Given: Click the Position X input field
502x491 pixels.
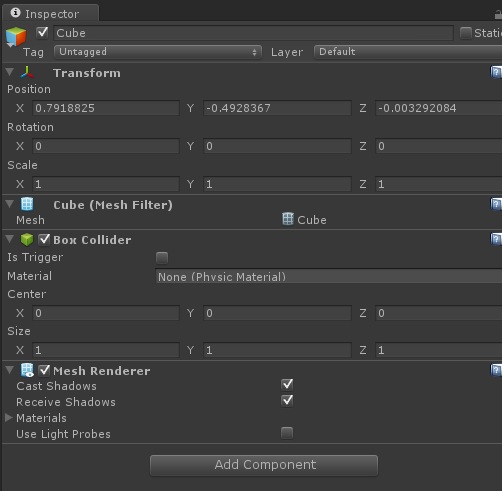Looking at the screenshot, I should tap(106, 108).
